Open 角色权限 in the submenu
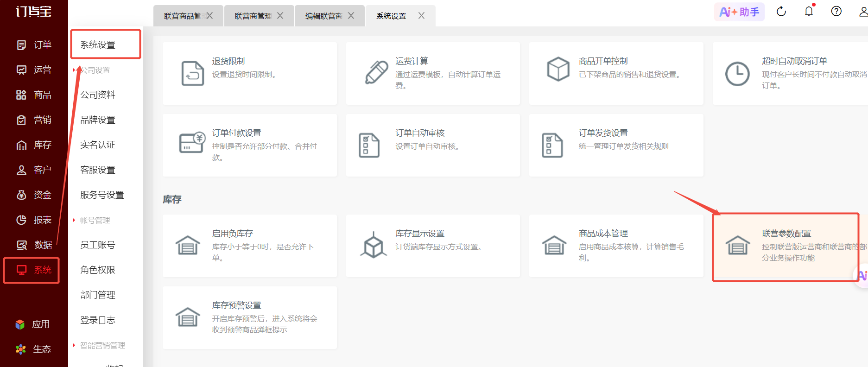 click(x=98, y=270)
